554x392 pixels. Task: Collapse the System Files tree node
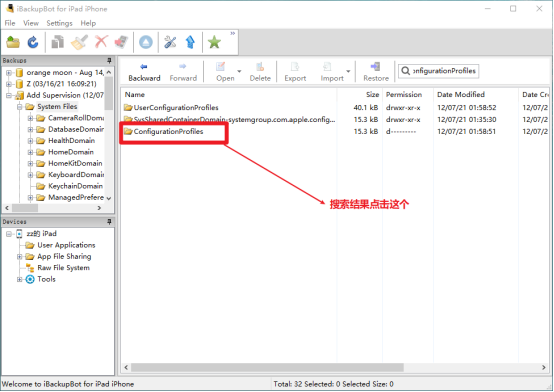20,107
